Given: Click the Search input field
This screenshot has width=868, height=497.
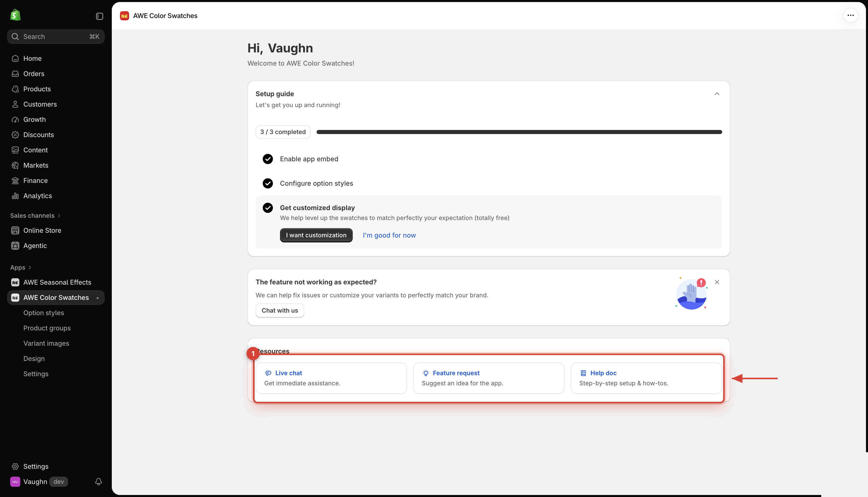Looking at the screenshot, I should (x=56, y=37).
